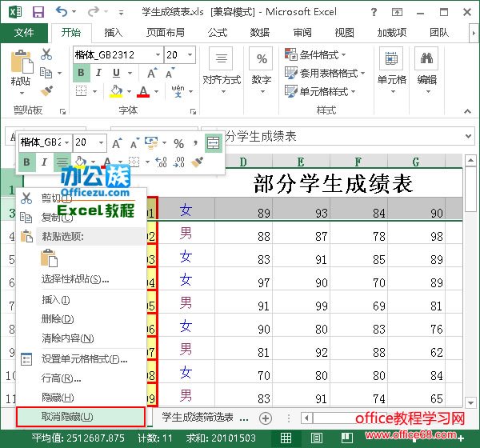The image size is (480, 448).
Task: Click add new sheet plus icon
Action: click(266, 417)
